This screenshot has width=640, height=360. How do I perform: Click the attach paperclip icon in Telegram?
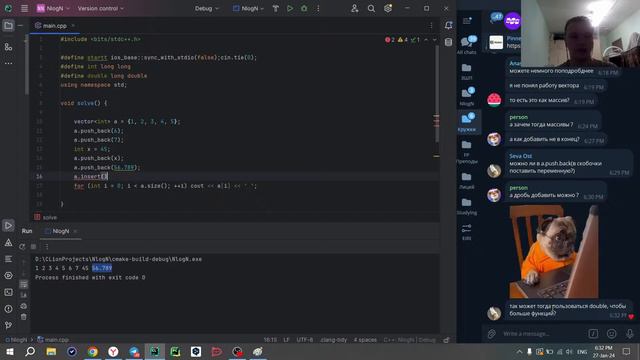(492, 334)
